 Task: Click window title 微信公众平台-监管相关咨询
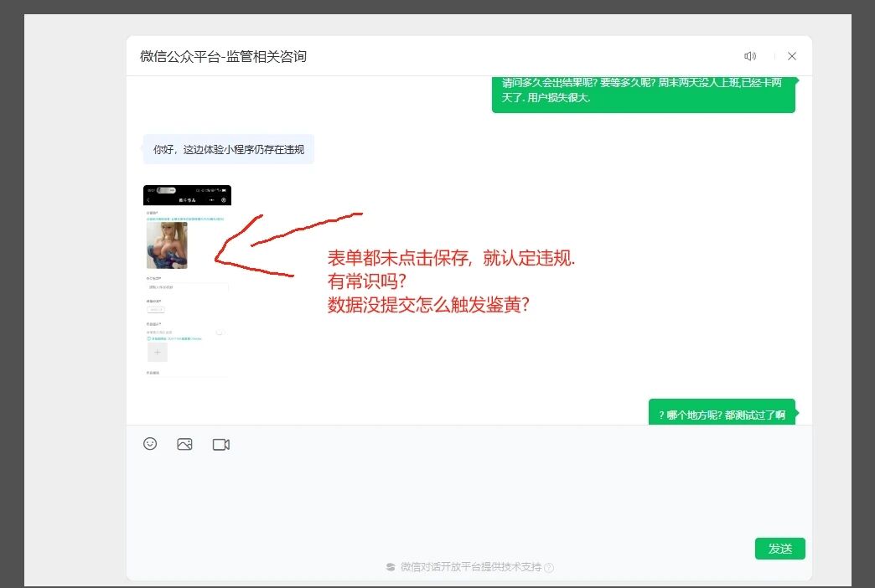pos(223,56)
